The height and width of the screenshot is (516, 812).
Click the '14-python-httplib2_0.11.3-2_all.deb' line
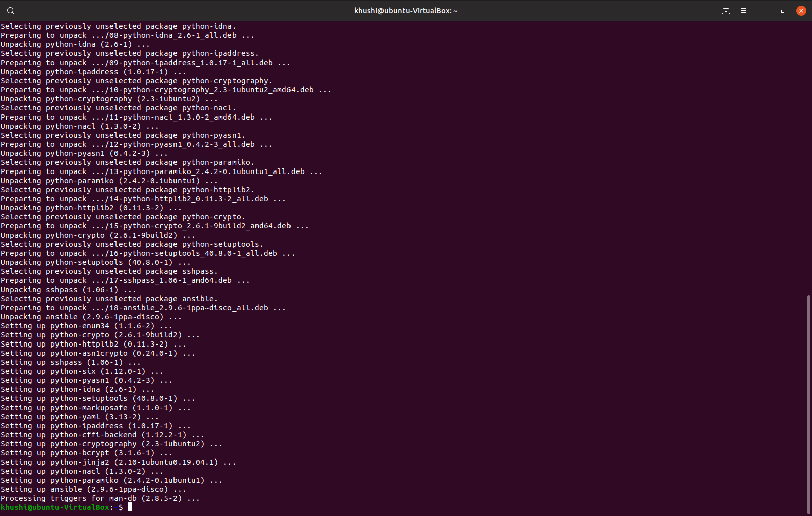coord(143,199)
